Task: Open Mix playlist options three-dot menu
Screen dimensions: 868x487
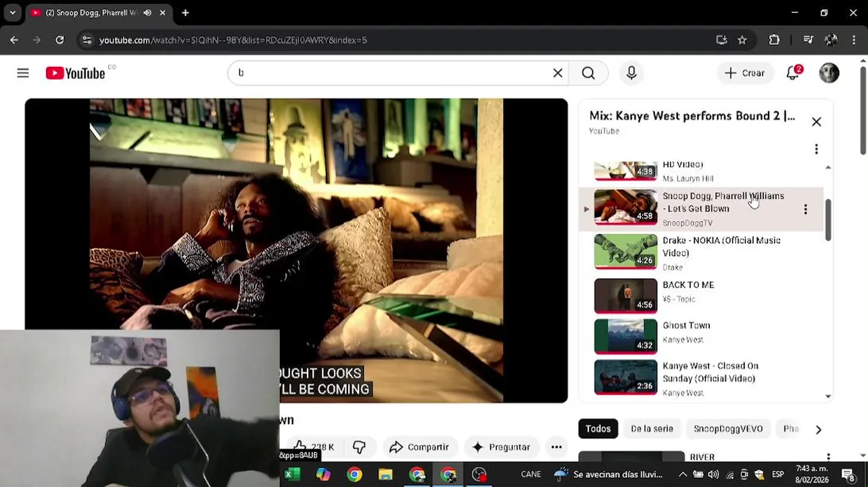Action: (817, 149)
